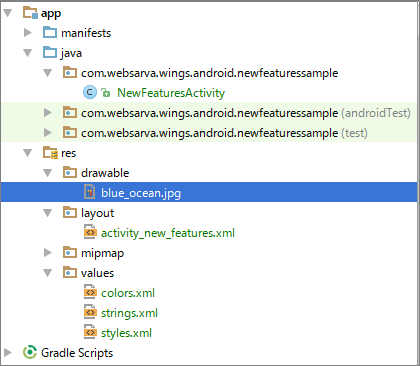Open styles.xml
Viewport: 420px width, 366px height.
[126, 333]
